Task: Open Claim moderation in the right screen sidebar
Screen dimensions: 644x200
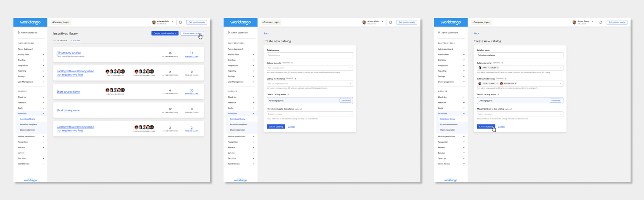Action: tap(448, 130)
